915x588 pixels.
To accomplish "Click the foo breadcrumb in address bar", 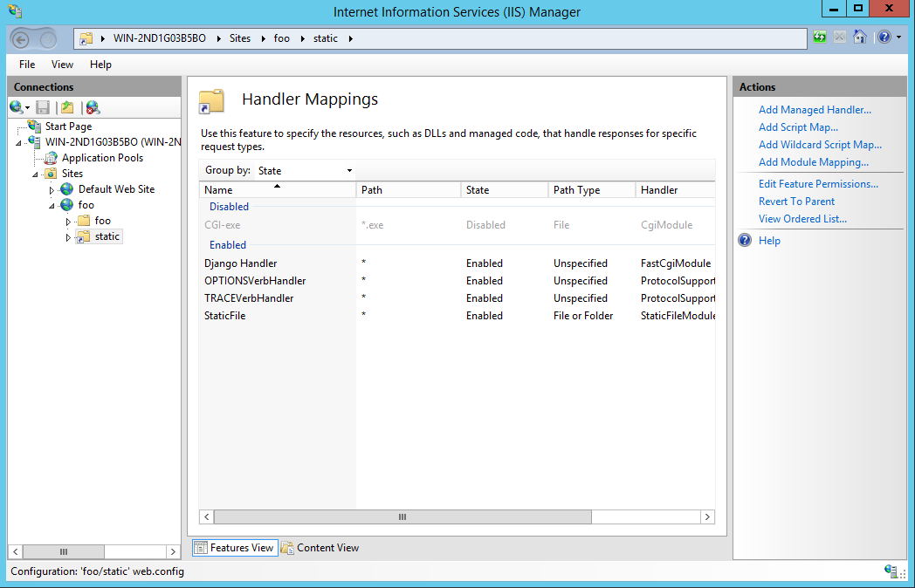I will coord(282,38).
